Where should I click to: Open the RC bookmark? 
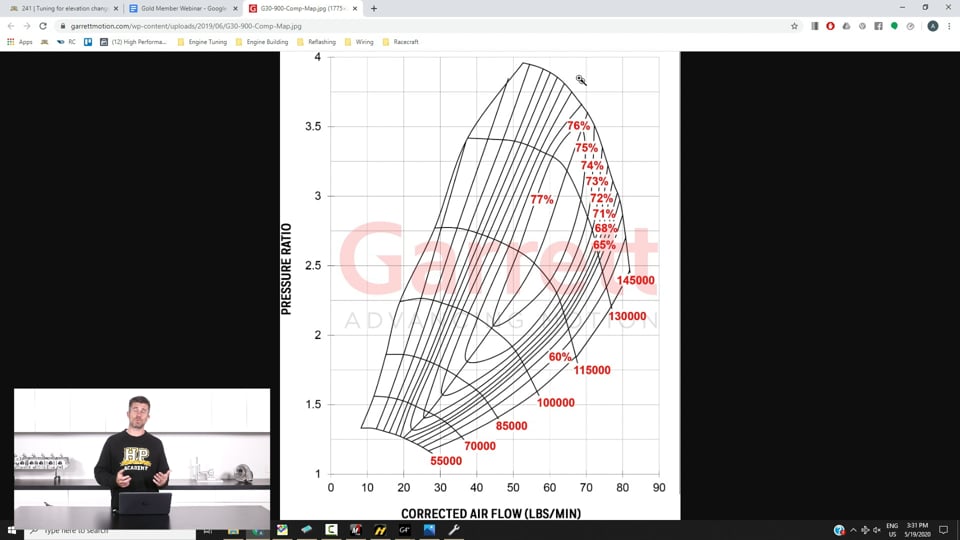[66, 42]
